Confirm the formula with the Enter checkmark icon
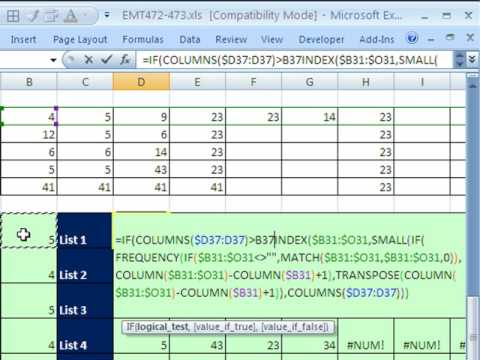 tap(107, 60)
